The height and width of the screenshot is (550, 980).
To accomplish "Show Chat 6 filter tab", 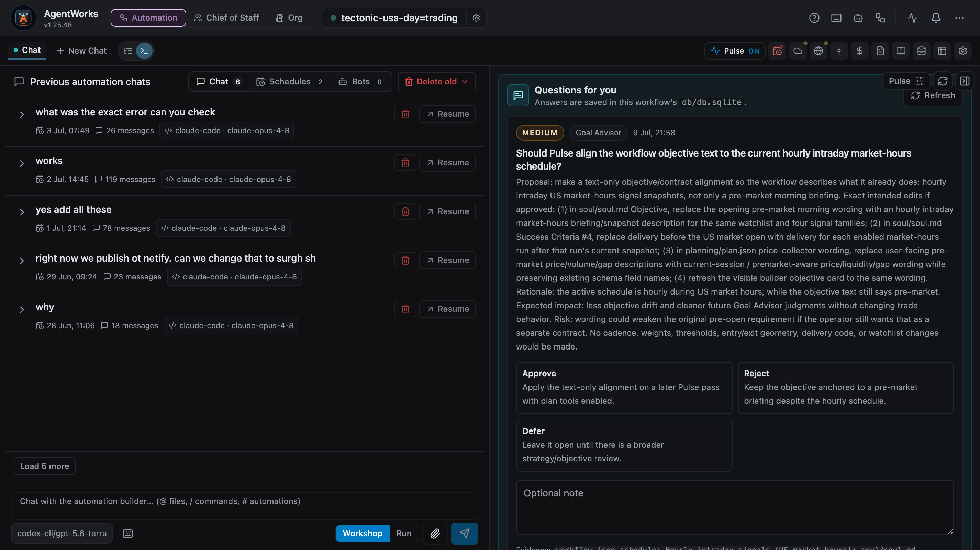I will (219, 82).
